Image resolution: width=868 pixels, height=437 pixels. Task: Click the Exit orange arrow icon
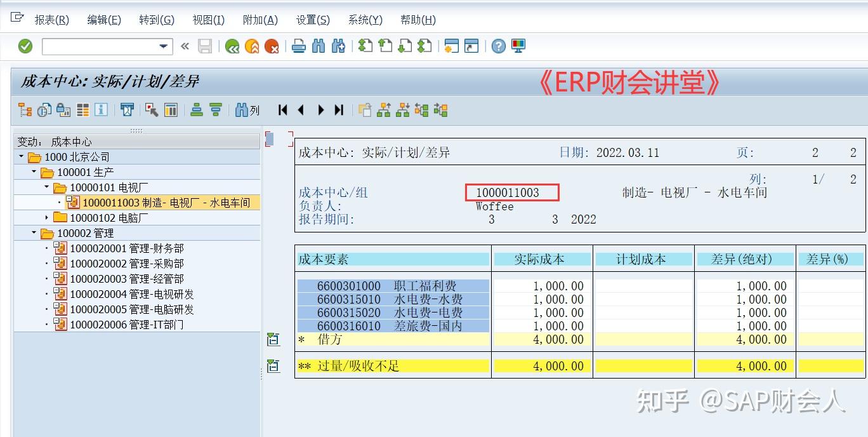(x=251, y=46)
